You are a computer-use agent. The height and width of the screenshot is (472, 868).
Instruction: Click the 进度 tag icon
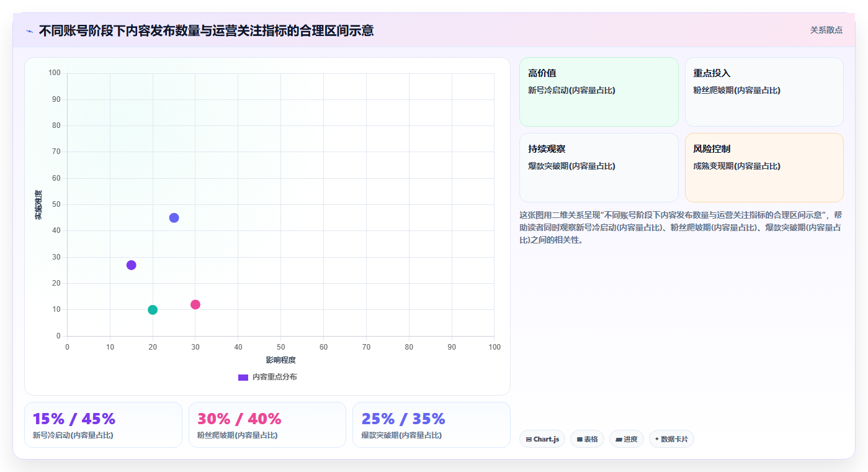619,439
